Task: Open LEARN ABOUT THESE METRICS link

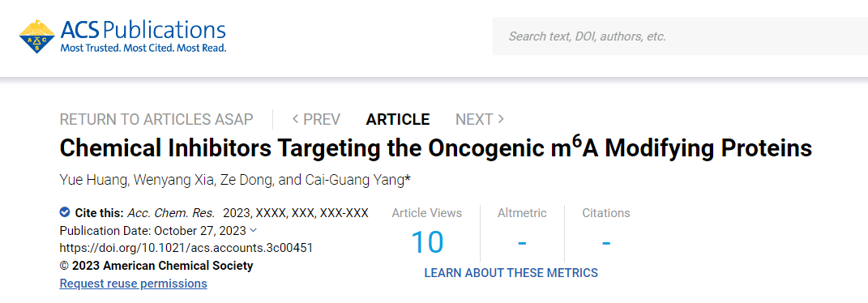Action: click(511, 273)
